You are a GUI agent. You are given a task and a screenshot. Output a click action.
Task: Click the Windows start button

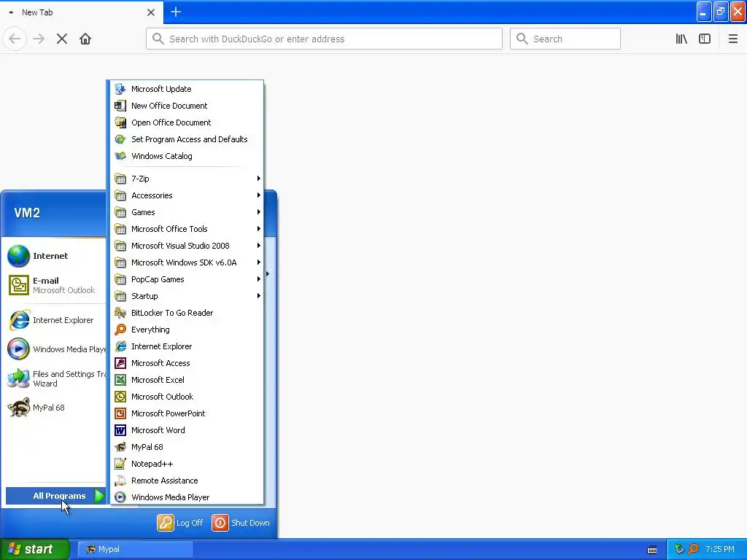(34, 549)
